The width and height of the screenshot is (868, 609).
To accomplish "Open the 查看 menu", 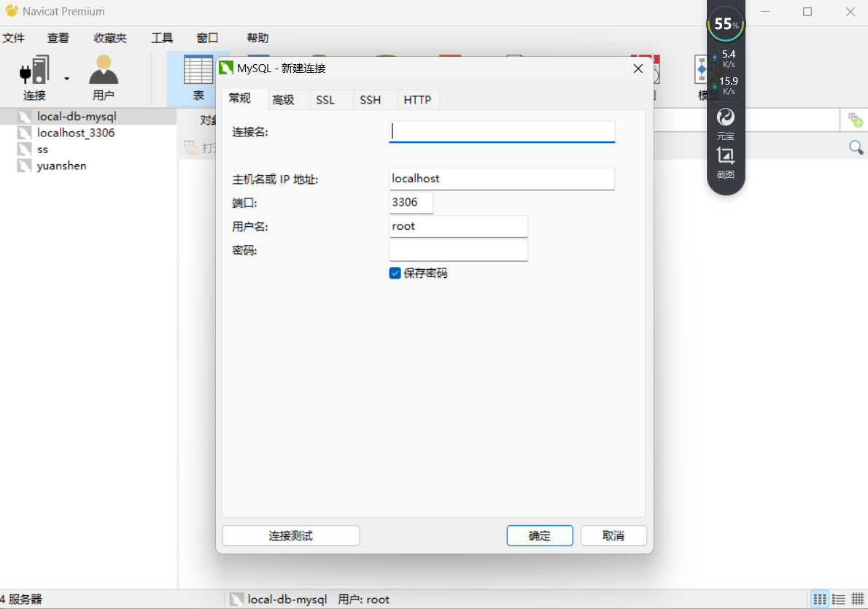I will [x=58, y=38].
